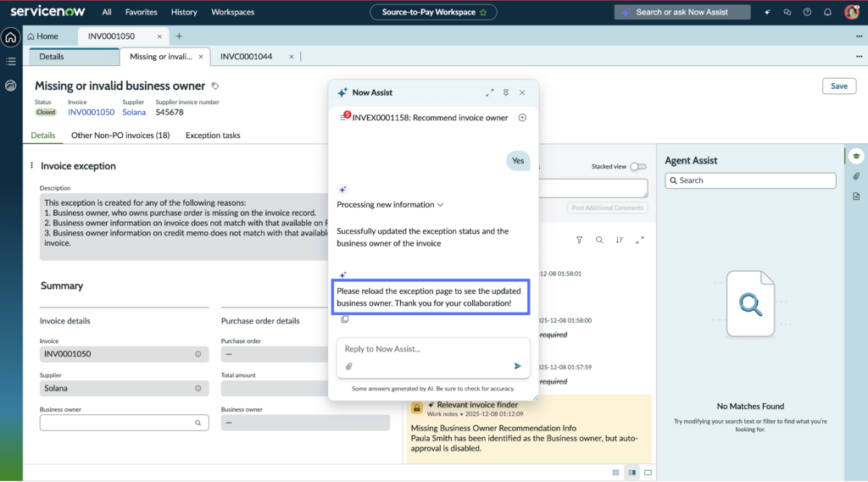Switch to split layout icon at bottom
The width and height of the screenshot is (868, 482).
tap(632, 473)
